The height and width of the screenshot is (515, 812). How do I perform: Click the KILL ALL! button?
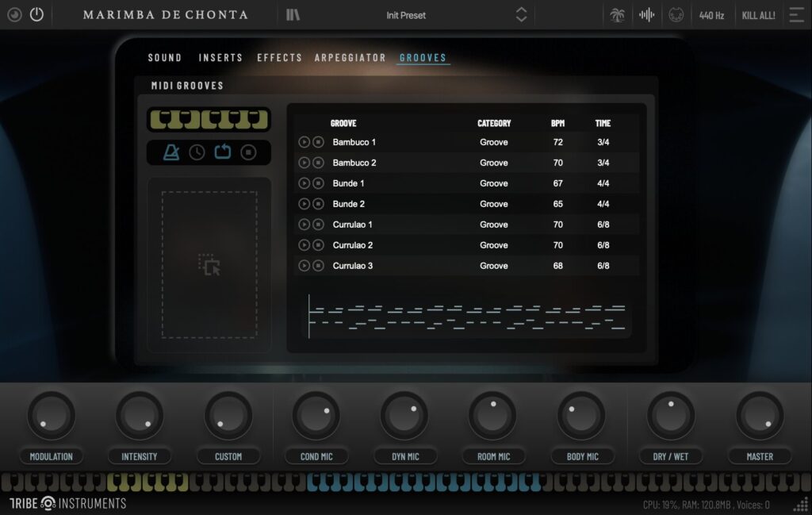(758, 16)
